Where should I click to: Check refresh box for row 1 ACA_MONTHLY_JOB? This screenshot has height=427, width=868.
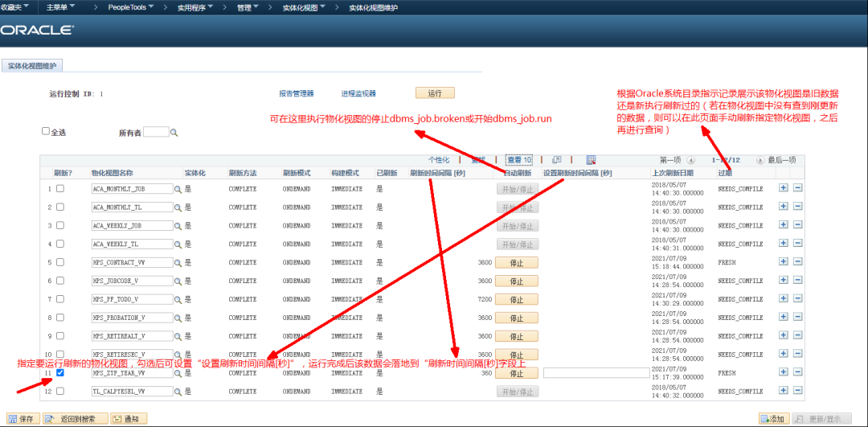click(x=59, y=188)
